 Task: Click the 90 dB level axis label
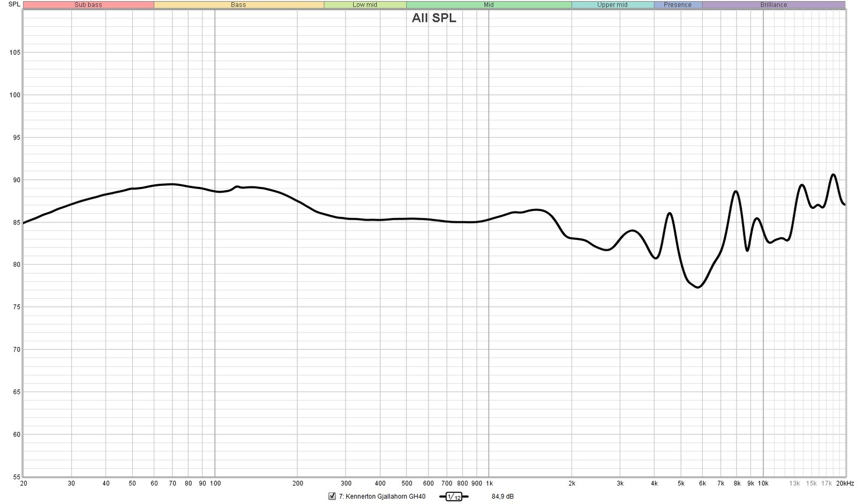(16, 180)
